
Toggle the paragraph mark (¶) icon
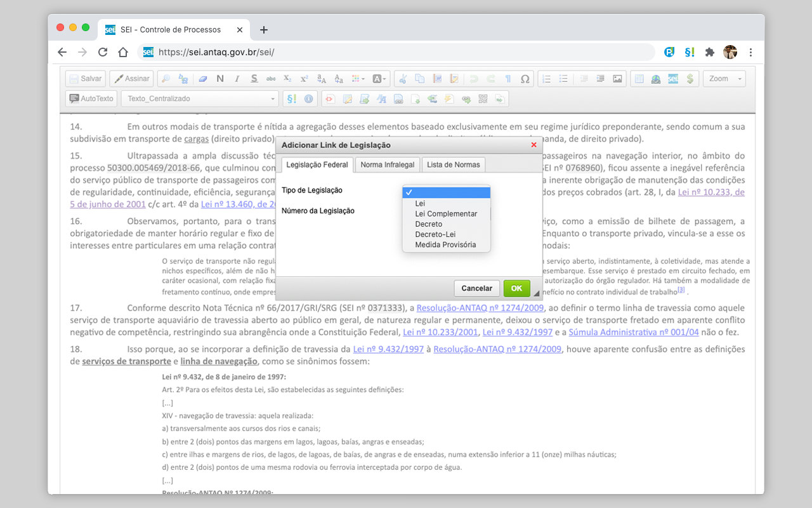tap(508, 79)
